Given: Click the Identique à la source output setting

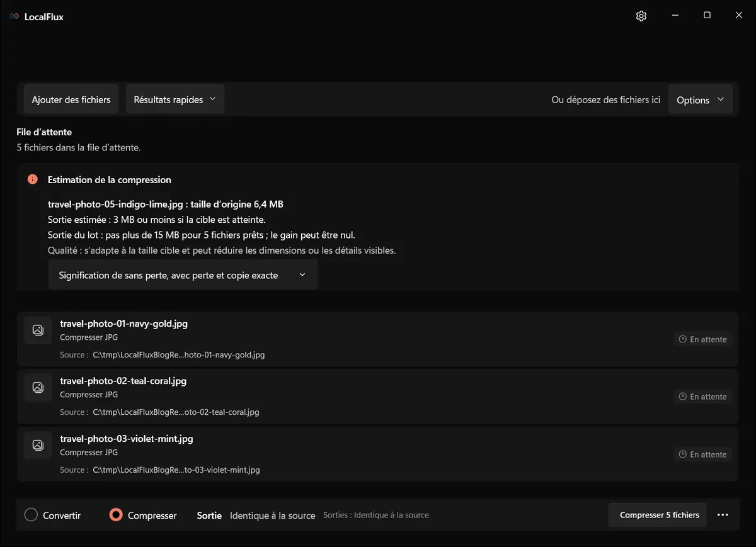Looking at the screenshot, I should click(272, 516).
